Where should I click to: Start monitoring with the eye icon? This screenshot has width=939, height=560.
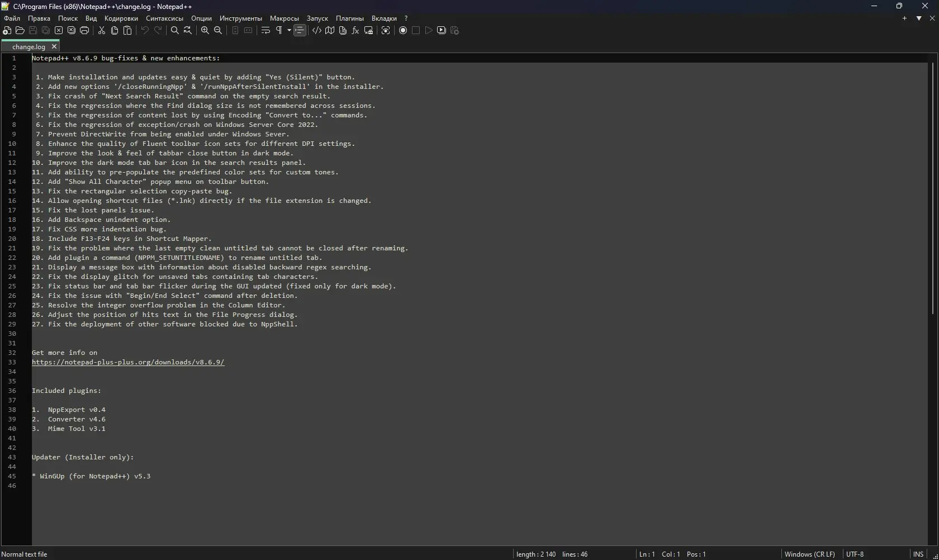coord(386,31)
